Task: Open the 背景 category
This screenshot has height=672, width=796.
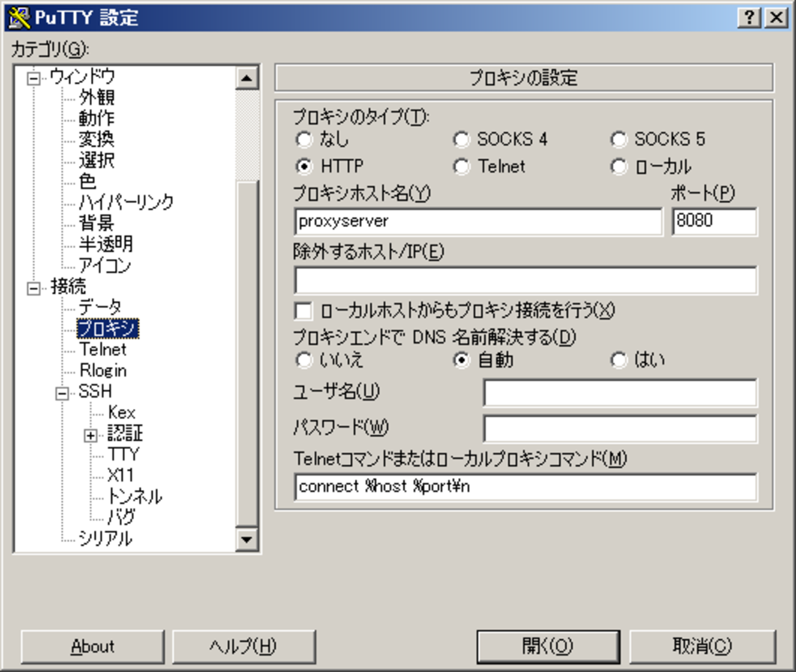Action: [97, 223]
